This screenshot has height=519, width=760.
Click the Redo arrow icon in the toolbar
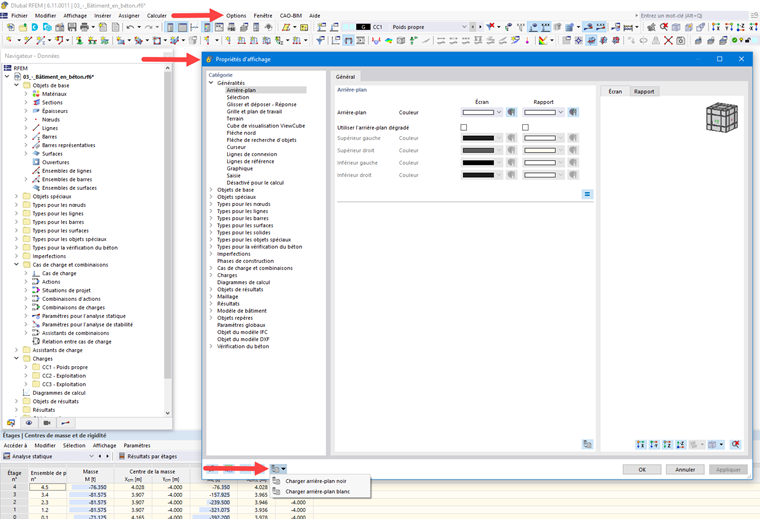(149, 27)
